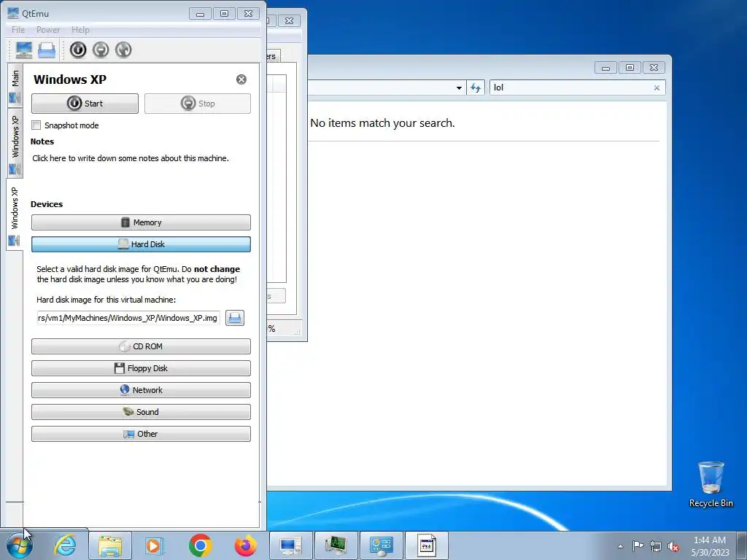Click the power start icon in the toolbar
Screen dimensions: 747x560
[x=78, y=50]
